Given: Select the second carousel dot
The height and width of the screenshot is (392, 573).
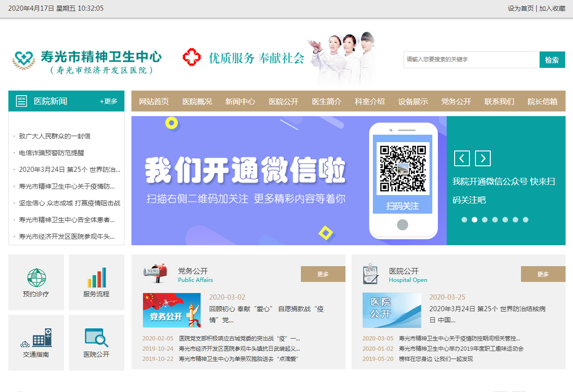Looking at the screenshot, I should click(475, 220).
